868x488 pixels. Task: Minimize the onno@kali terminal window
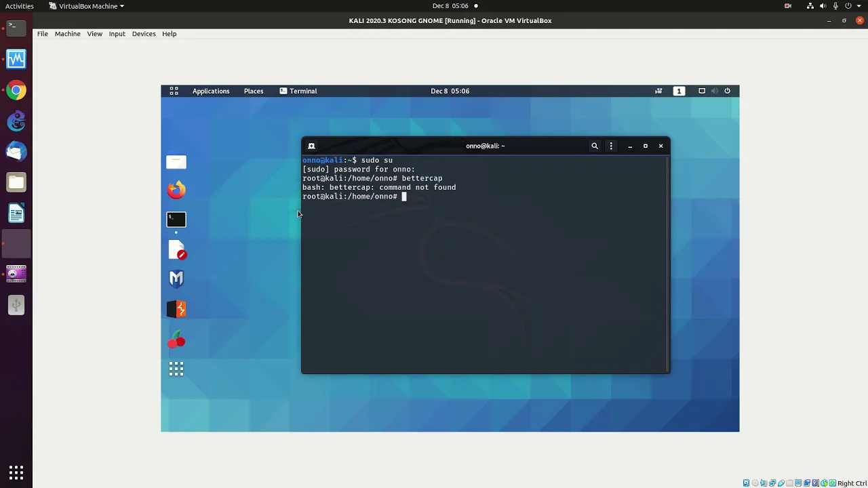(x=630, y=146)
